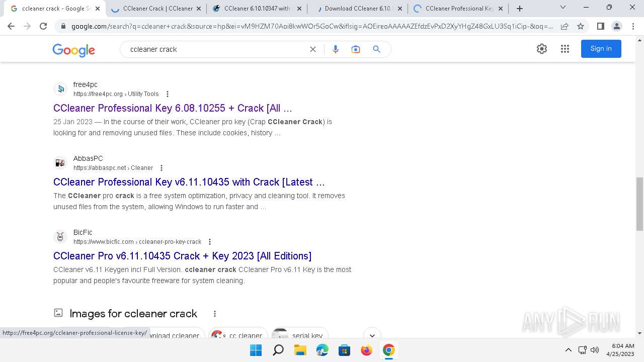
Task: Open CCleaner Pro v6.11.10435 Crack result
Action: coord(182,256)
